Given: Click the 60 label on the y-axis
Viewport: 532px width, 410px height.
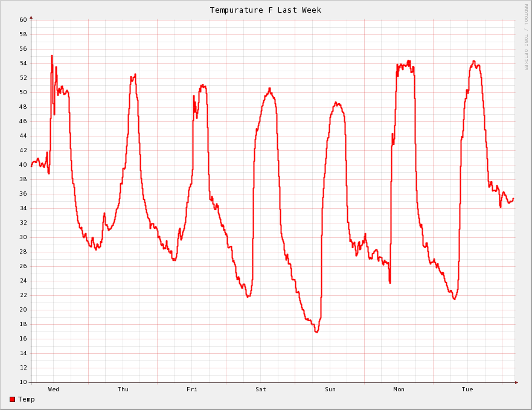Looking at the screenshot, I should tap(23, 20).
